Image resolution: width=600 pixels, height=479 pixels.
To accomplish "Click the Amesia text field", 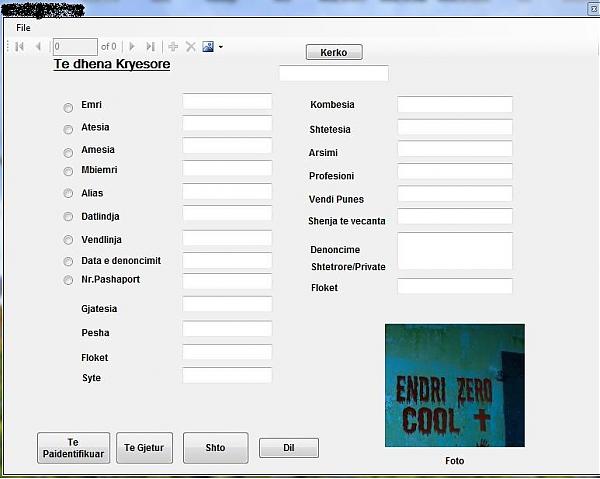I will coord(227,145).
